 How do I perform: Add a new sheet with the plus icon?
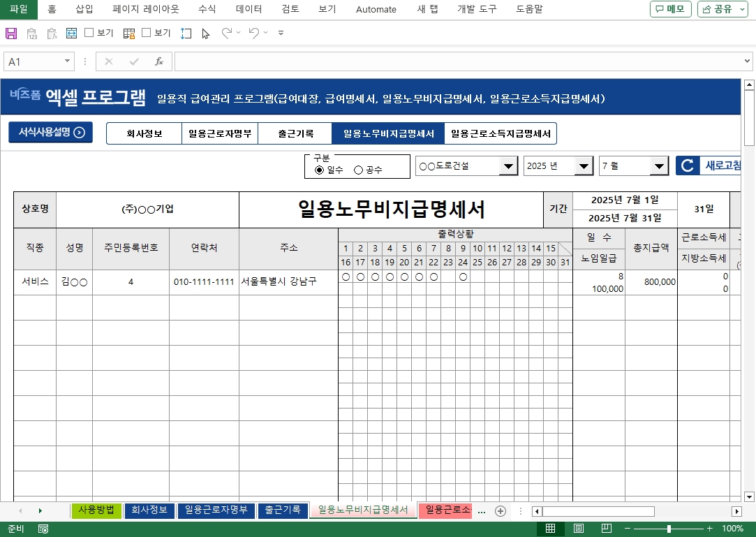click(x=500, y=510)
